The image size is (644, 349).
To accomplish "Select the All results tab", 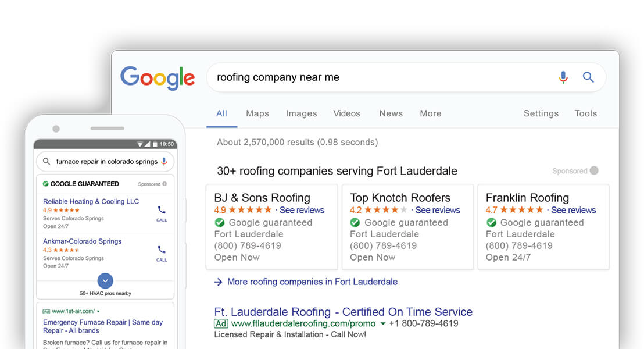I will tap(222, 113).
